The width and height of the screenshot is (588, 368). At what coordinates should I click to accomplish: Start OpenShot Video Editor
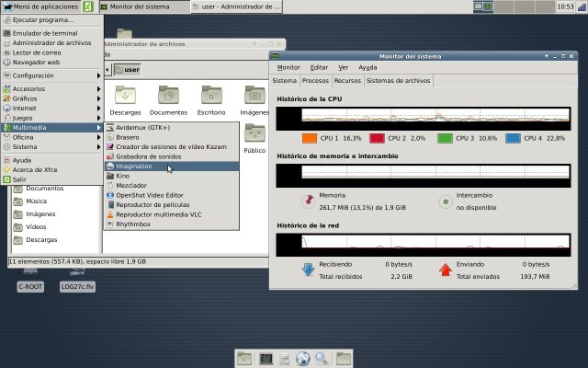click(x=150, y=195)
